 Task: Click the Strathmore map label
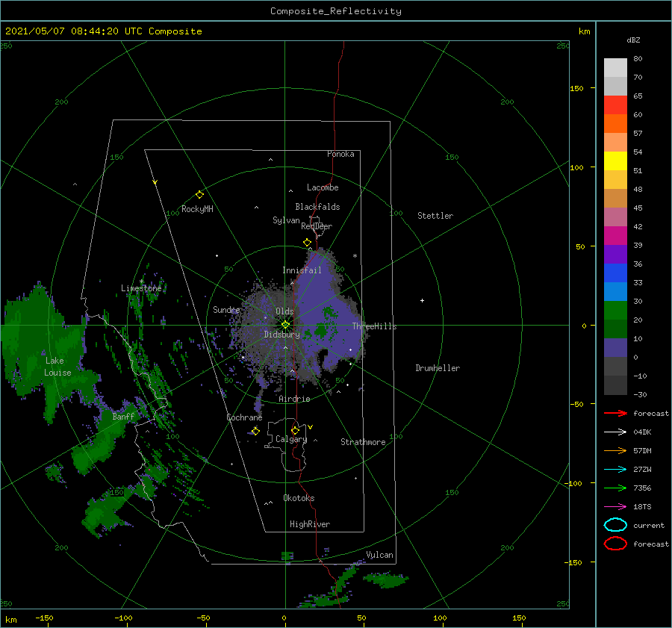tap(363, 442)
